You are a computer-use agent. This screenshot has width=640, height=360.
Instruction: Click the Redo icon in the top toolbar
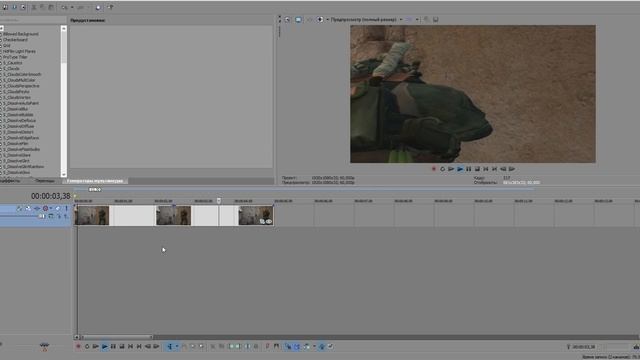point(80,7)
